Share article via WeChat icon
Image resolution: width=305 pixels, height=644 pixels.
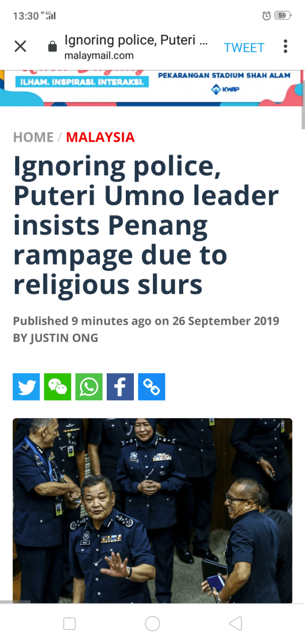coord(58,387)
